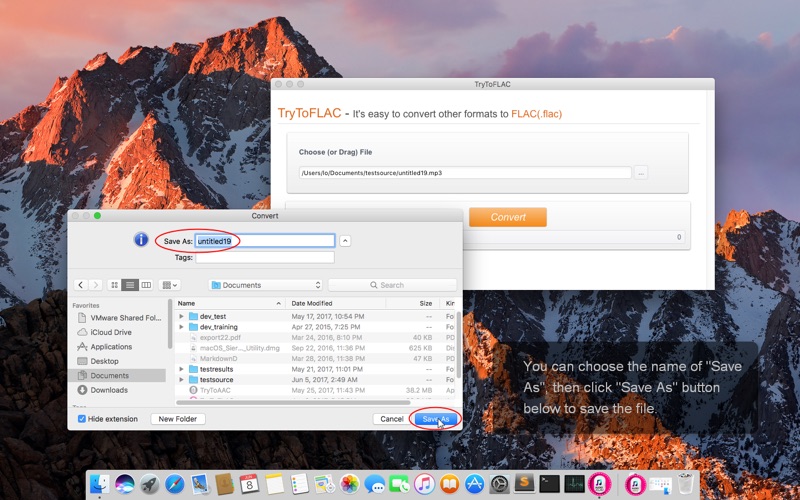The image size is (800, 500).
Task: Expand the dev_training folder
Action: [181, 327]
